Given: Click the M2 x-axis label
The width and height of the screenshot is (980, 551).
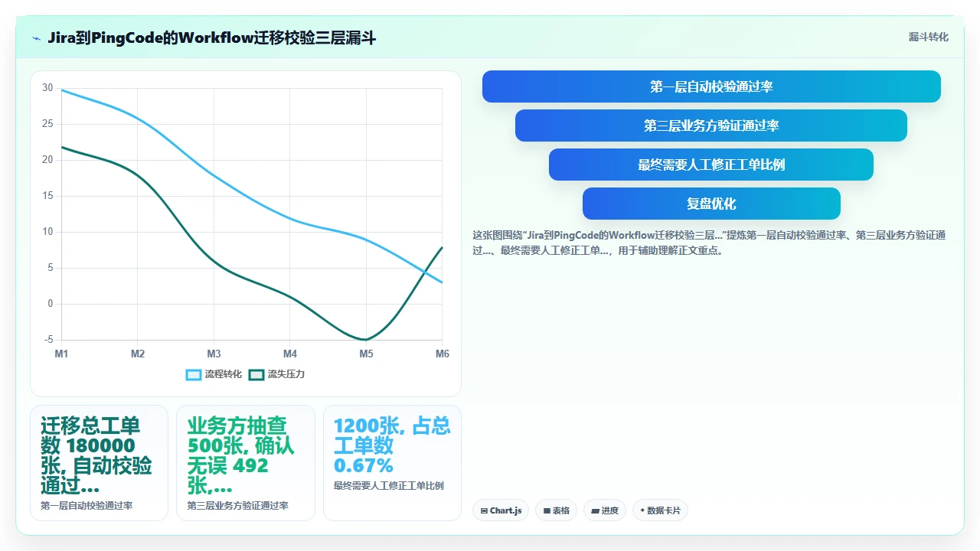Looking at the screenshot, I should (138, 354).
